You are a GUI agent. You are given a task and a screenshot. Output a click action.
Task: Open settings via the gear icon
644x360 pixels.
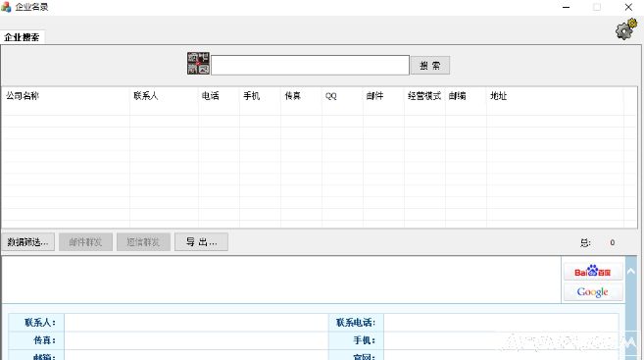626,29
